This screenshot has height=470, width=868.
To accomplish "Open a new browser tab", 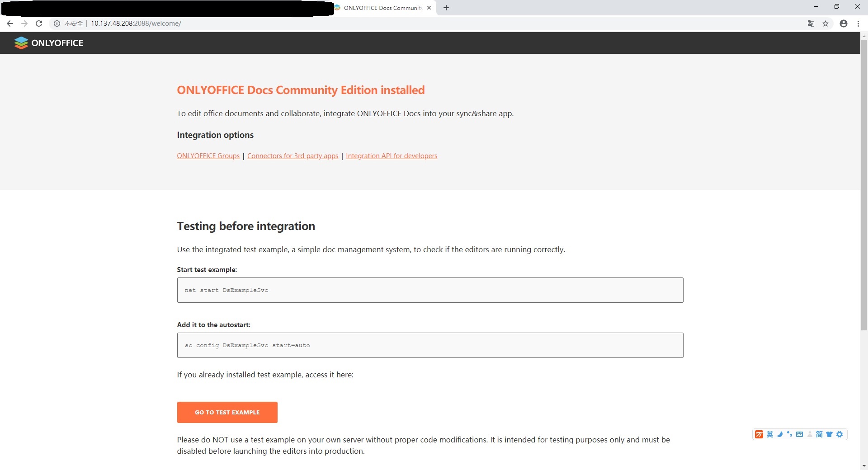I will pos(446,8).
